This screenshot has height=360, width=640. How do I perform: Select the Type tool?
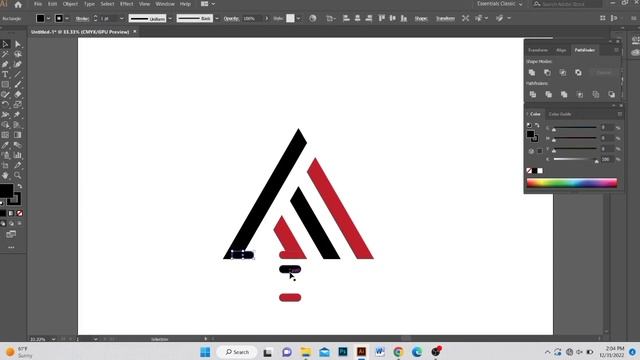point(5,74)
